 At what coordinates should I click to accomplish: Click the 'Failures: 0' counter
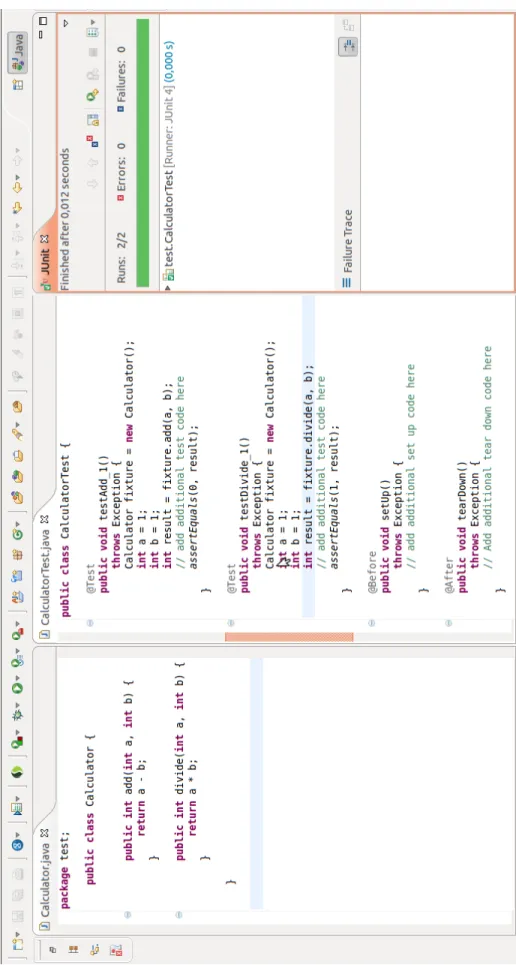click(121, 79)
